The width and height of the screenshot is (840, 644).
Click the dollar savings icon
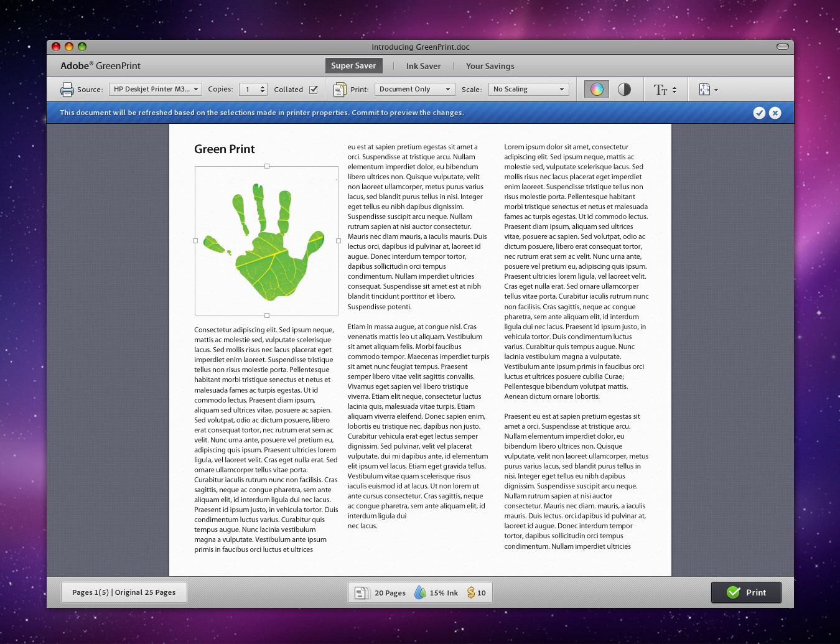tap(471, 592)
